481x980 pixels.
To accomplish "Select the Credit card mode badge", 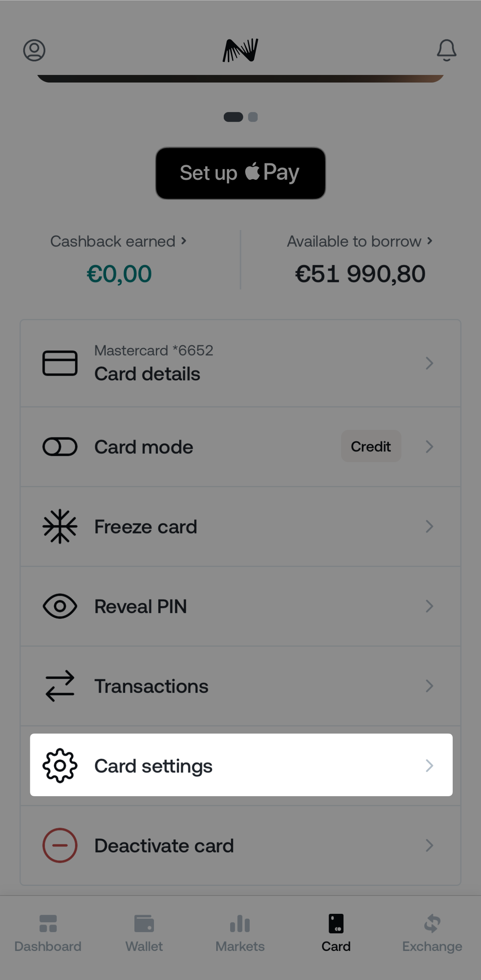I will coord(371,446).
